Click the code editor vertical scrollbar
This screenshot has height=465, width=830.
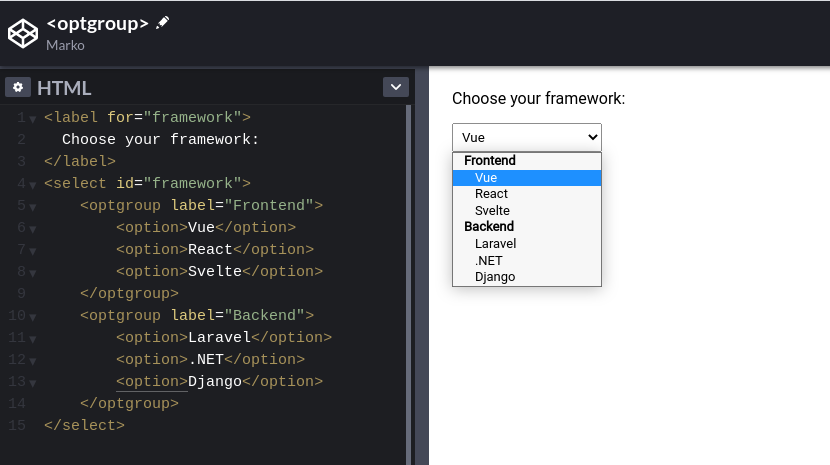point(409,285)
